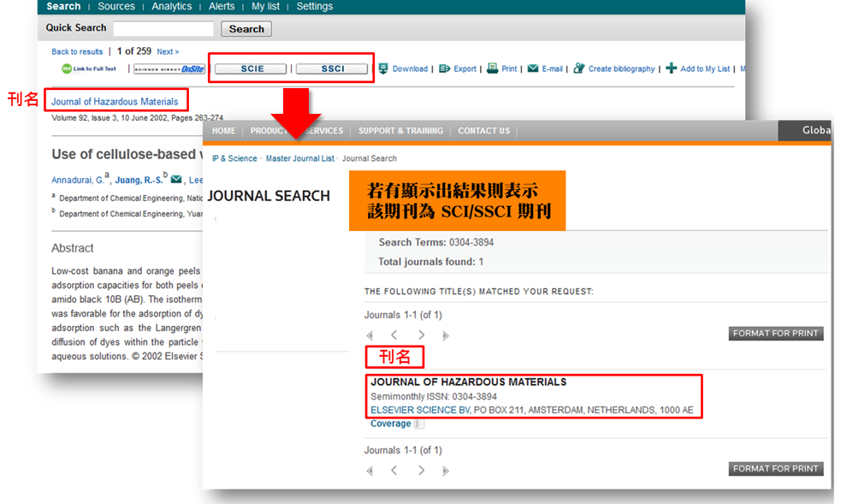Image resolution: width=841 pixels, height=504 pixels.
Task: Click previous-page arrow above journal result
Action: click(394, 335)
